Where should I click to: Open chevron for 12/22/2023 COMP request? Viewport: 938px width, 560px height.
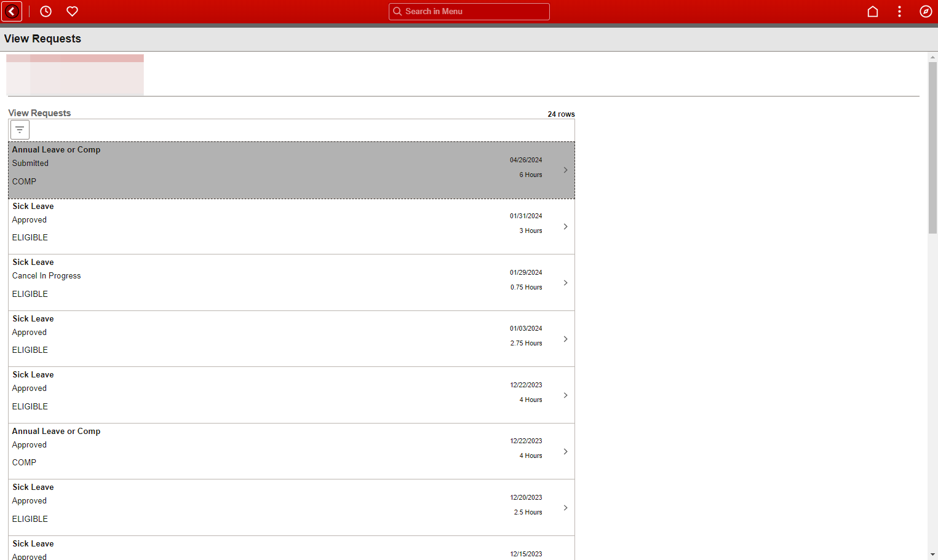(565, 451)
